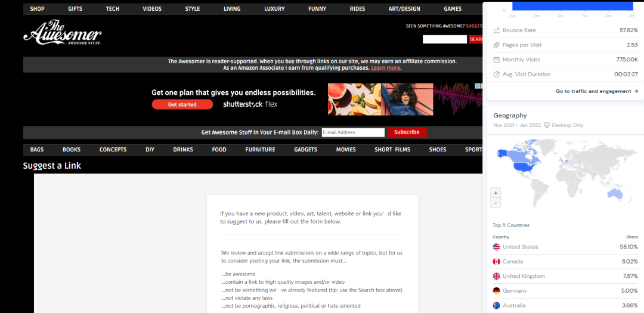
Task: Click the Canada flag icon
Action: point(497,262)
